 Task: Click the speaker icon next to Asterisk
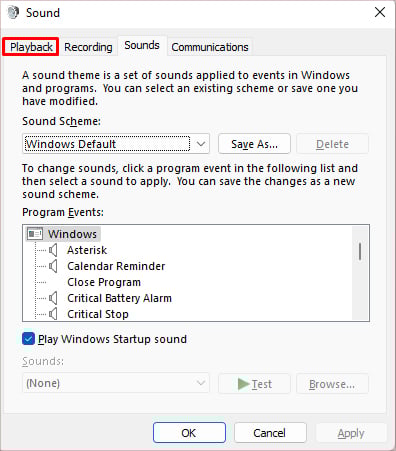(x=53, y=250)
